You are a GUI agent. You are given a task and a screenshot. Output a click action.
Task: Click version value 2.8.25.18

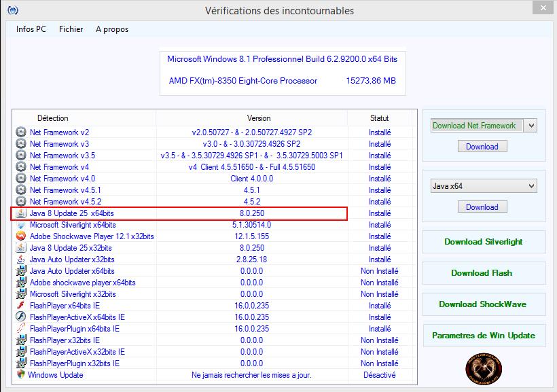(x=251, y=260)
